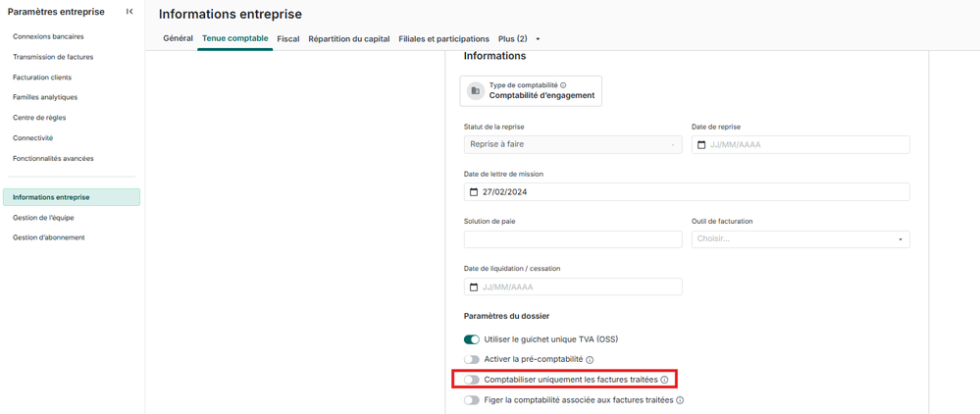
Task: Disable the guichet unique TVA (OSS) toggle
Action: (x=472, y=339)
